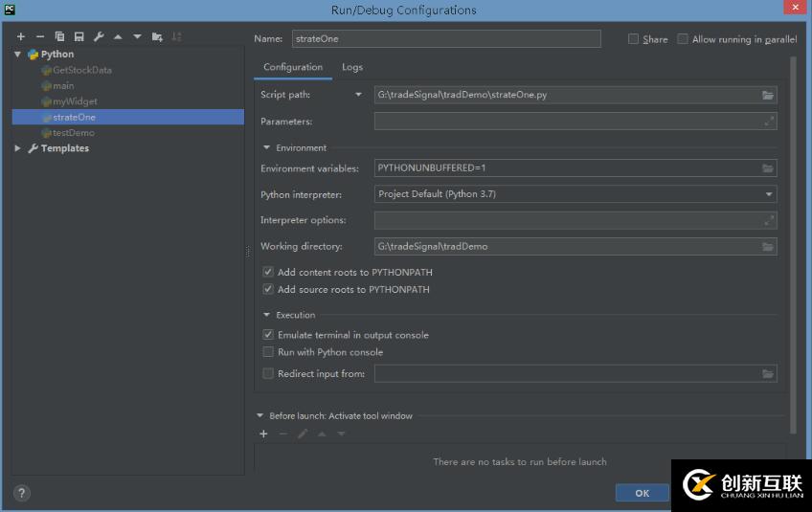Click the add before-launch task plus icon
Image resolution: width=812 pixels, height=512 pixels.
[x=263, y=434]
